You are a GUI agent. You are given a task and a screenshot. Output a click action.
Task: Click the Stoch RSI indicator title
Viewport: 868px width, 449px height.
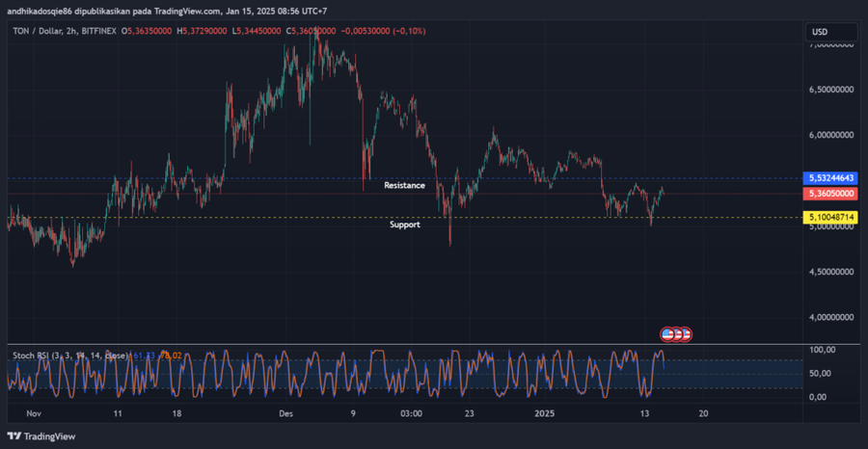point(70,356)
